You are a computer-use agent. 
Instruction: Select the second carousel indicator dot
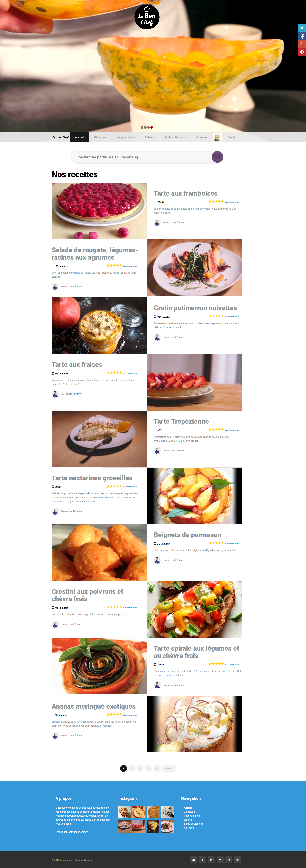145,127
